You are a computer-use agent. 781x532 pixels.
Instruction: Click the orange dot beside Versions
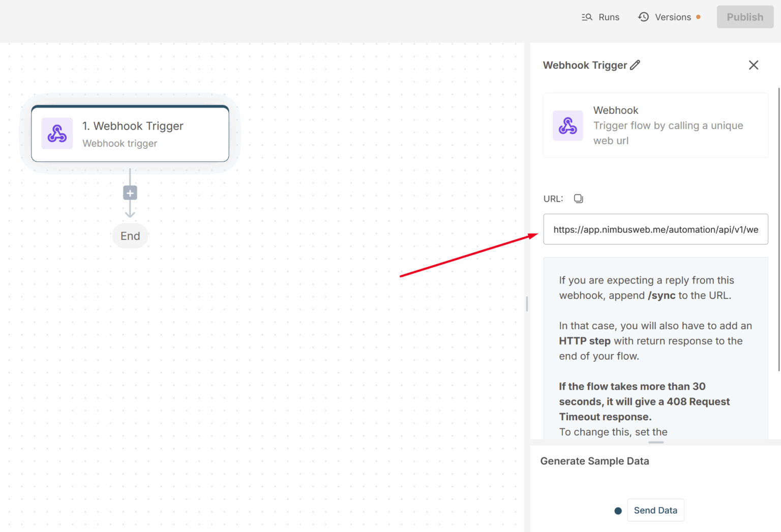coord(699,17)
